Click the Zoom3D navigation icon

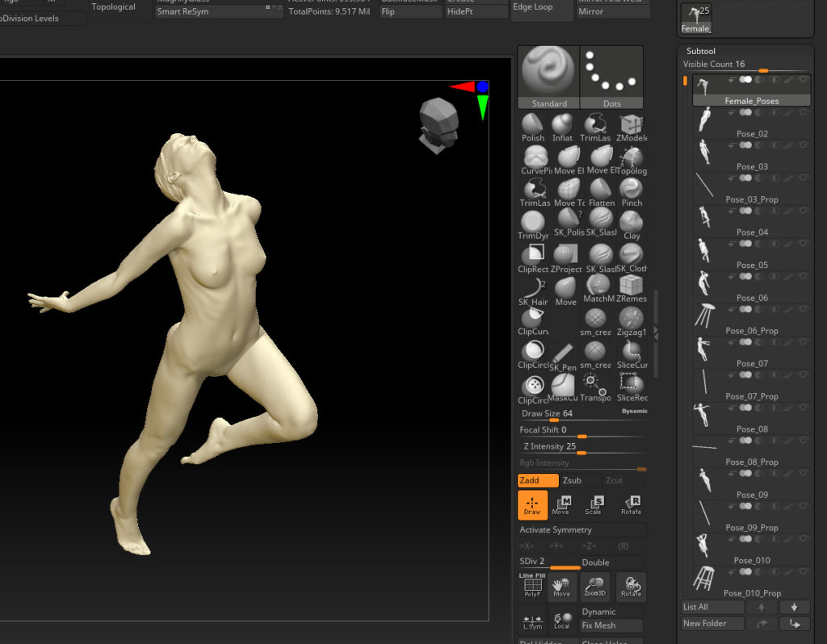(594, 587)
